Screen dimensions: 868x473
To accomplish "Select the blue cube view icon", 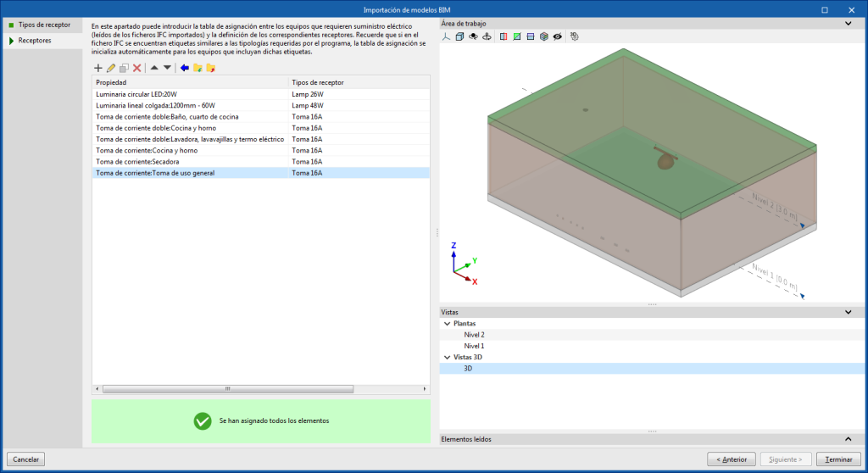I will click(x=459, y=36).
